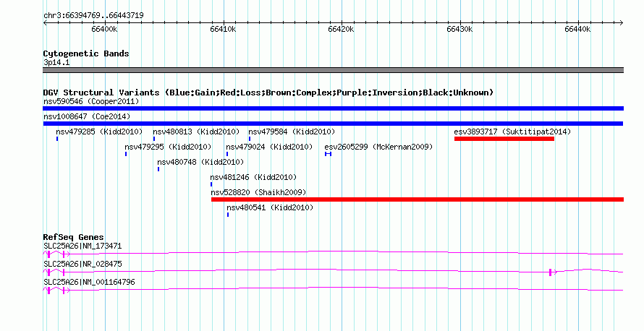Click the 3p14.1 band label
This screenshot has width=644, height=331.
point(56,62)
